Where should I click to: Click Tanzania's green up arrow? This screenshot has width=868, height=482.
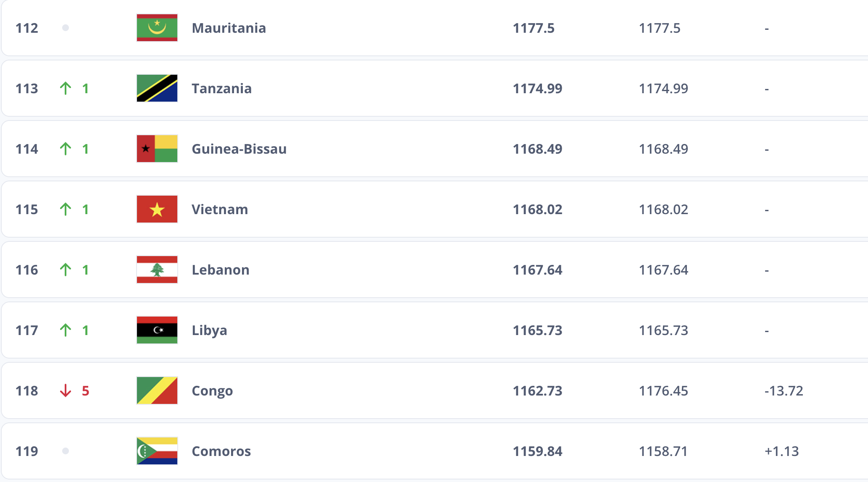click(66, 88)
